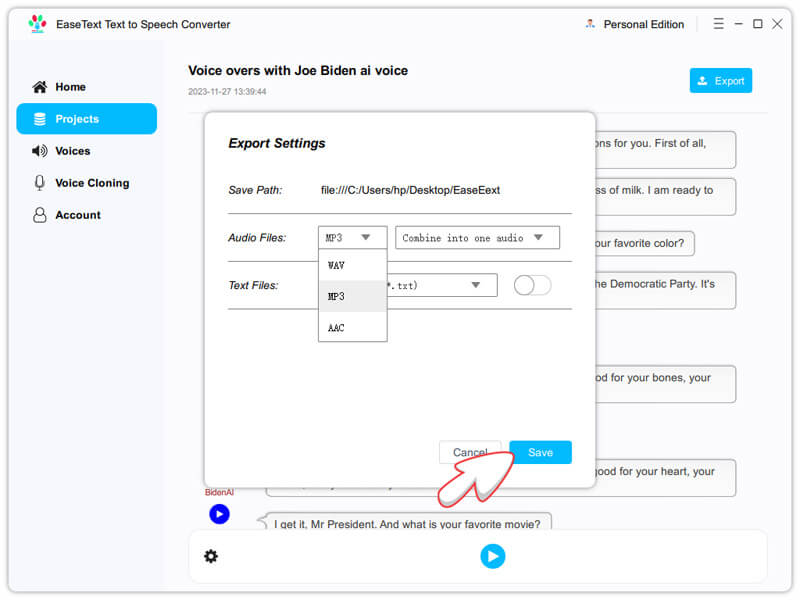Maximize the EaseText window
This screenshot has width=800, height=600.
(x=758, y=24)
